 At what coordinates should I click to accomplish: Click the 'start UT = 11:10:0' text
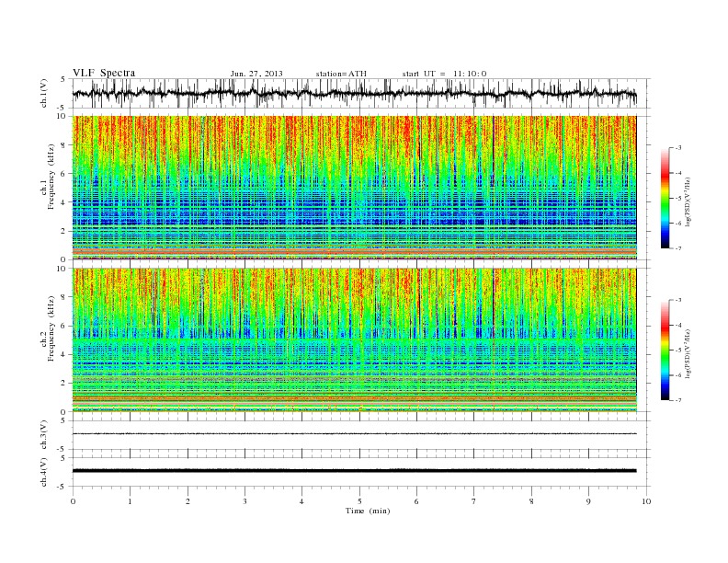pyautogui.click(x=444, y=74)
